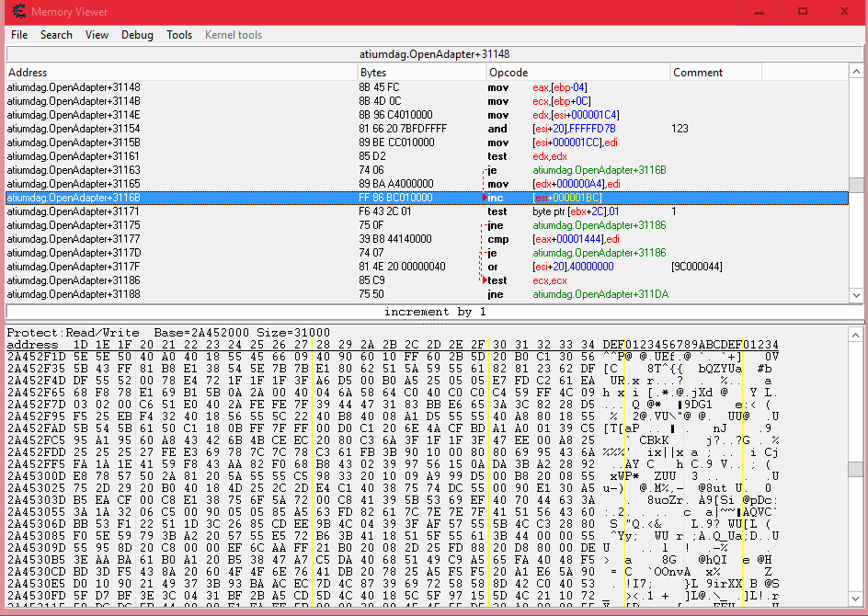The width and height of the screenshot is (868, 616).
Task: Click the hex view scrollbar thumb
Action: pyautogui.click(x=856, y=469)
